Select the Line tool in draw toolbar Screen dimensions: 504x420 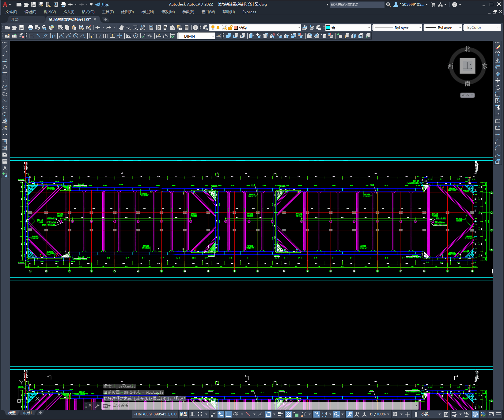[x=5, y=47]
